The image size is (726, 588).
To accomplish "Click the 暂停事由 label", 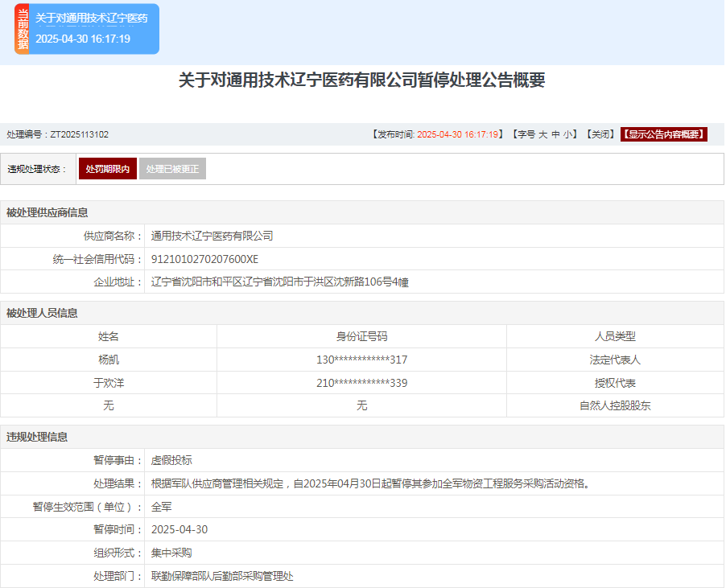I will tap(118, 460).
